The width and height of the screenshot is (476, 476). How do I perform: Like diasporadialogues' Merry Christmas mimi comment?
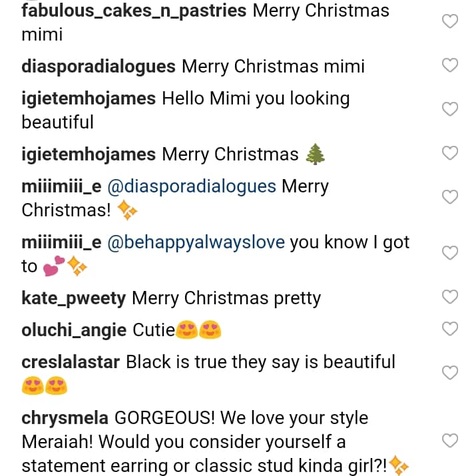pyautogui.click(x=450, y=66)
